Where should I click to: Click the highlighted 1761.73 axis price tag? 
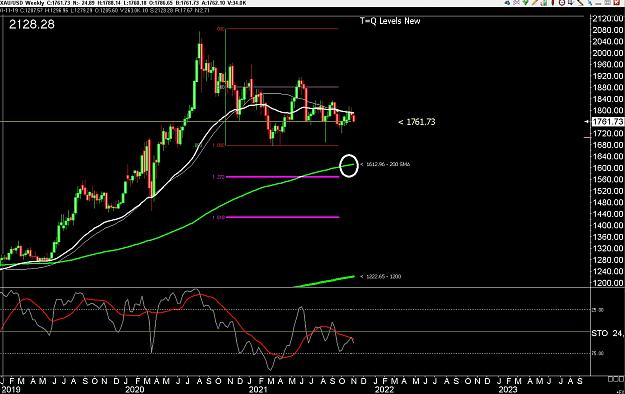[608, 122]
